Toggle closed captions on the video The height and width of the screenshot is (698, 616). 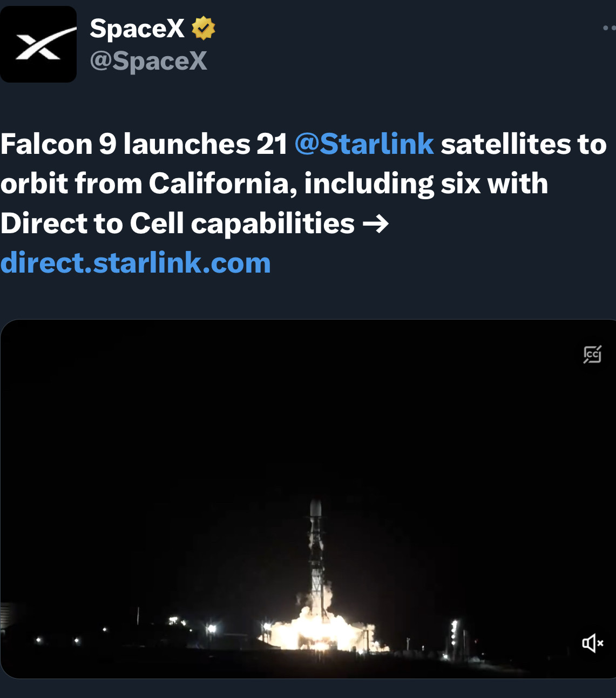[x=592, y=355]
